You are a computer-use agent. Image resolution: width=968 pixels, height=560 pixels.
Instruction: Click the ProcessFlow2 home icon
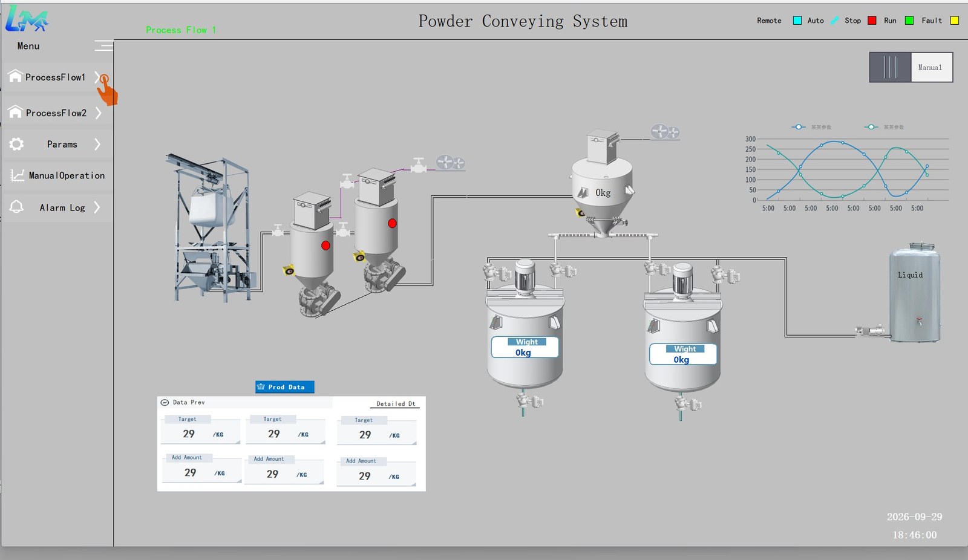coord(15,112)
